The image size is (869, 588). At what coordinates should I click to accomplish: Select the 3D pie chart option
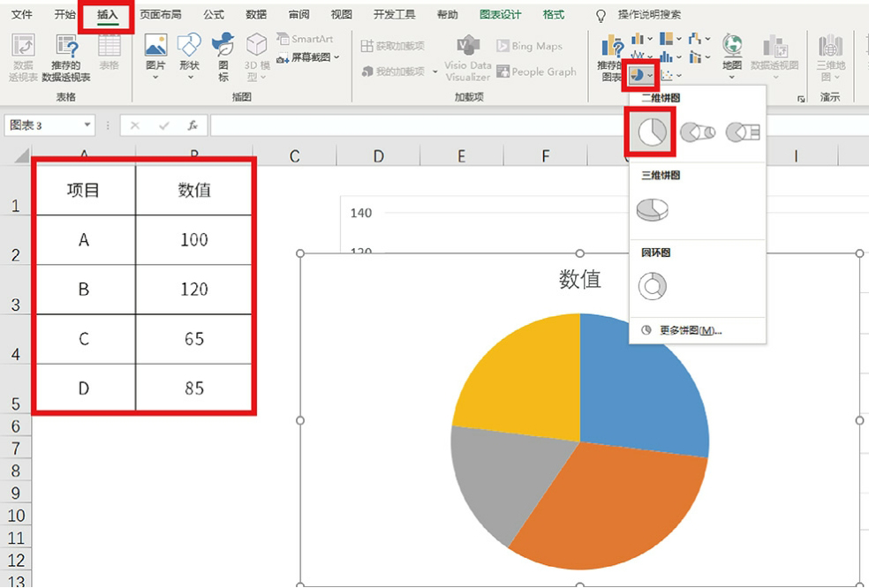(x=652, y=209)
